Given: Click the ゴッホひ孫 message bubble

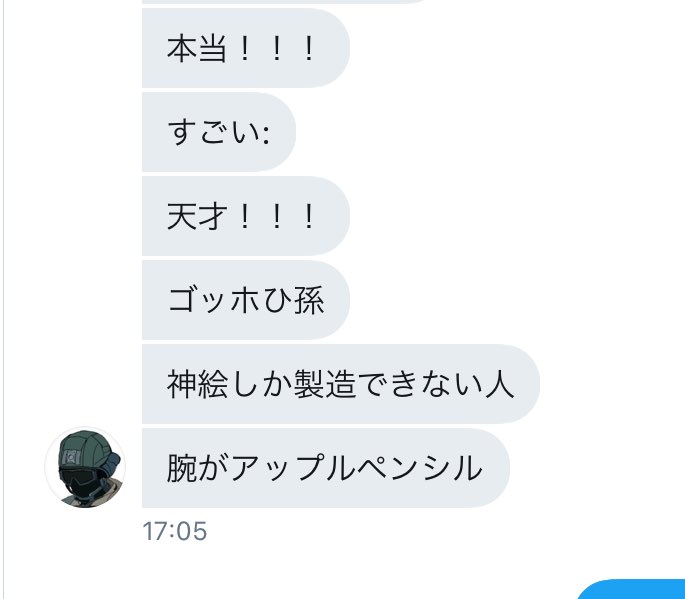Looking at the screenshot, I should 246,300.
